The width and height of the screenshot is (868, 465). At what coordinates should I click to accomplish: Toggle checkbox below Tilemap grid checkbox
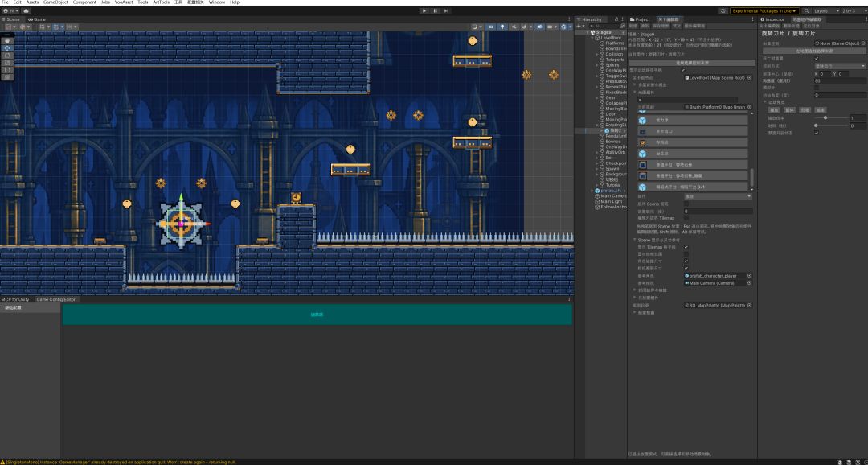click(686, 254)
